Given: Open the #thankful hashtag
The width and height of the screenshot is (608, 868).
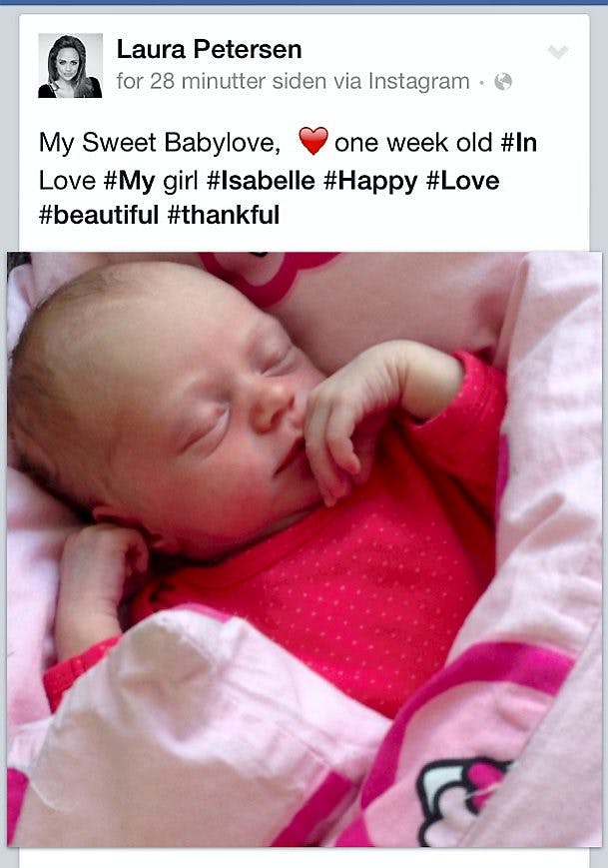Looking at the screenshot, I should click(x=223, y=215).
